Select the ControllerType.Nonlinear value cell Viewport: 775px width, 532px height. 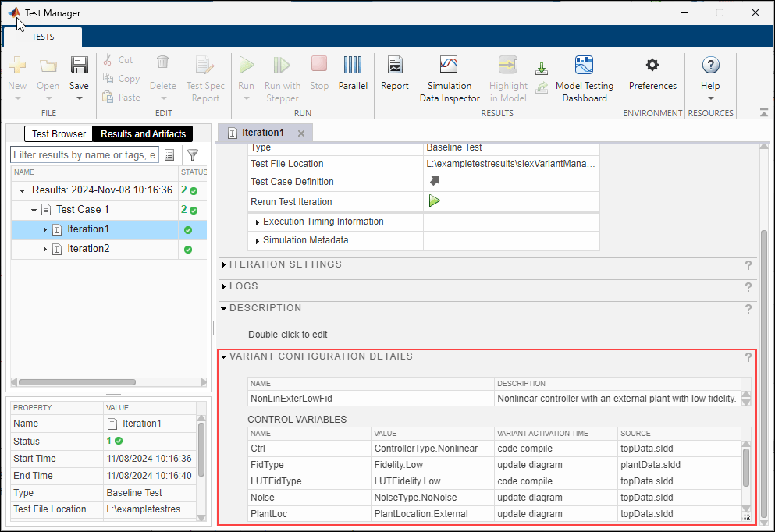click(433, 449)
